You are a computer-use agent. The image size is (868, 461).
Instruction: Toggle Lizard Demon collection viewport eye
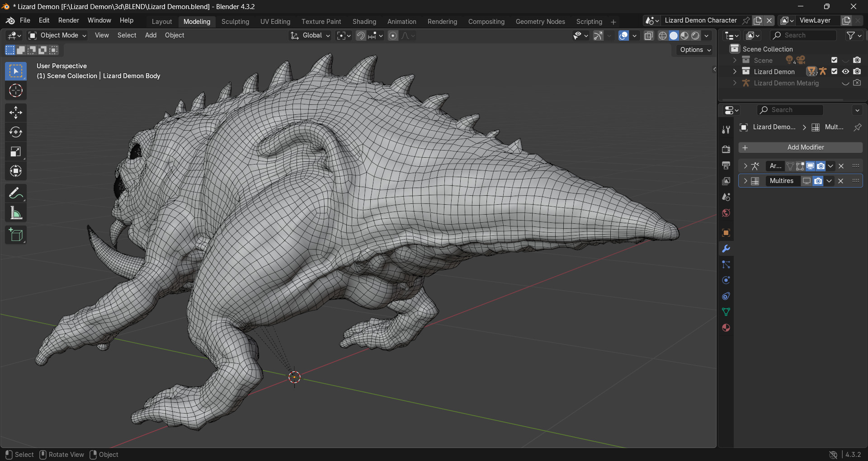pos(845,71)
